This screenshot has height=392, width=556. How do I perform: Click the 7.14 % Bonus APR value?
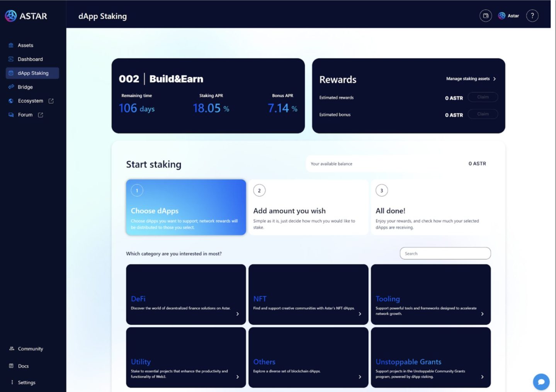tap(282, 108)
